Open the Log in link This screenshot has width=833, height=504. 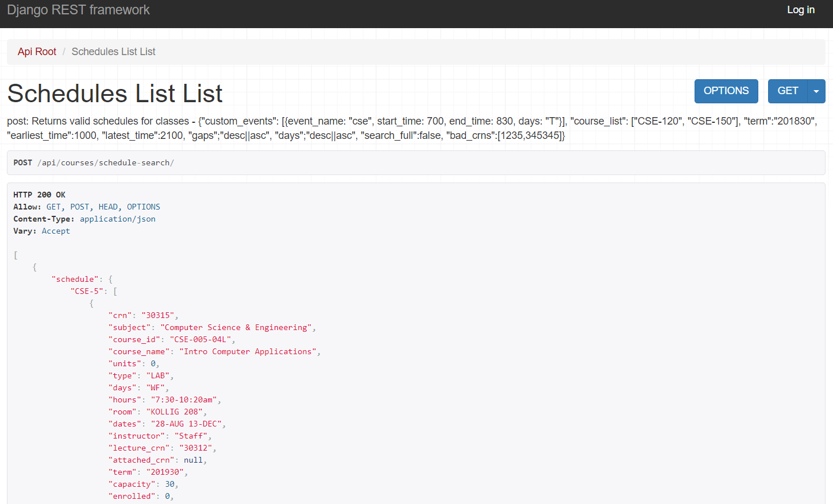pyautogui.click(x=801, y=10)
